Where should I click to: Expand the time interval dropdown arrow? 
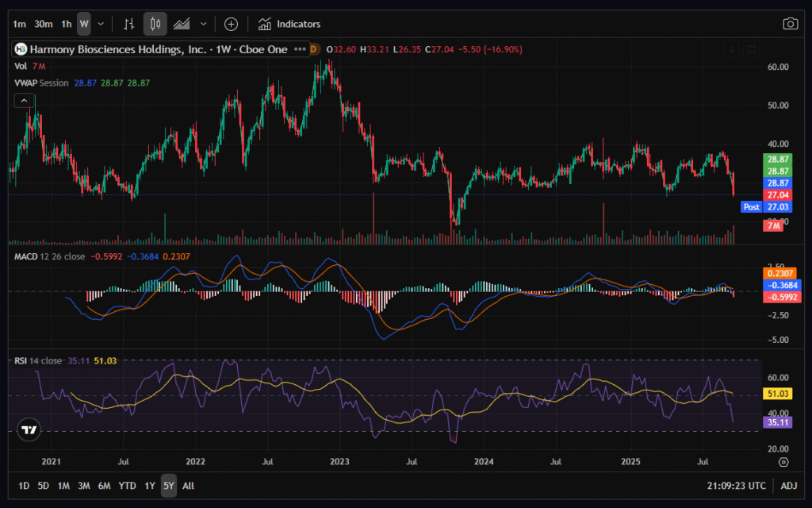pos(101,24)
